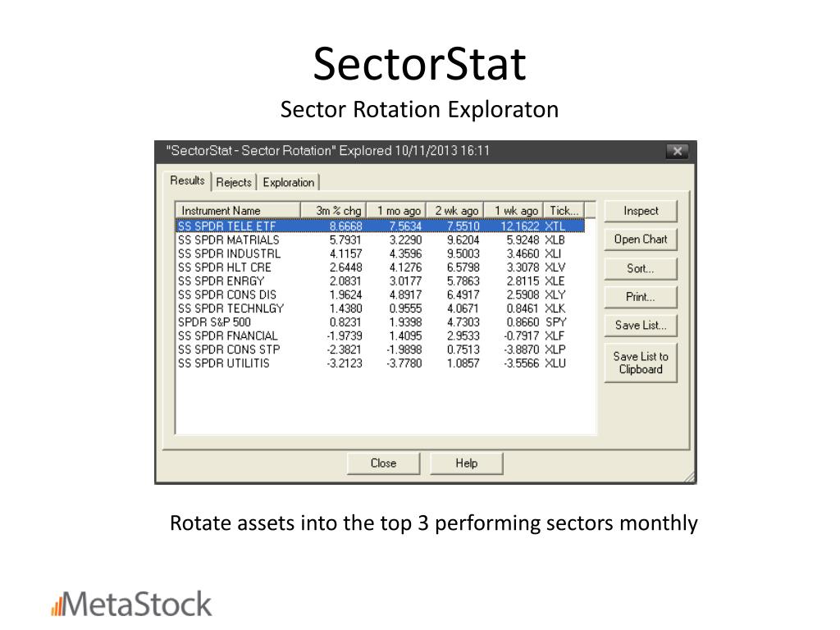Click the Inspect button
Image resolution: width=840 pixels, height=630 pixels.
pyautogui.click(x=641, y=211)
